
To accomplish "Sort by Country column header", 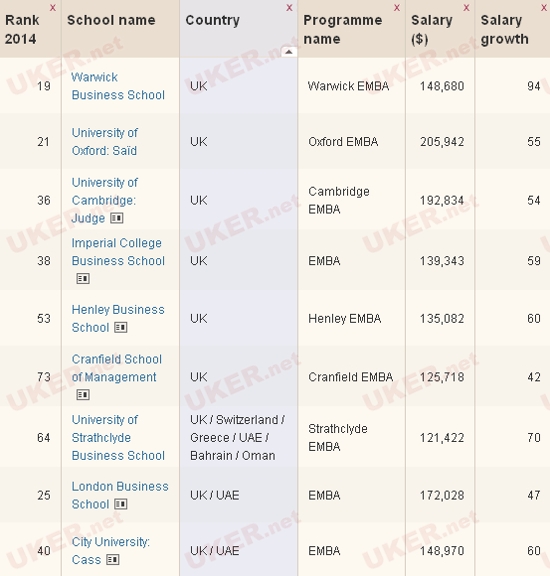I will (213, 20).
